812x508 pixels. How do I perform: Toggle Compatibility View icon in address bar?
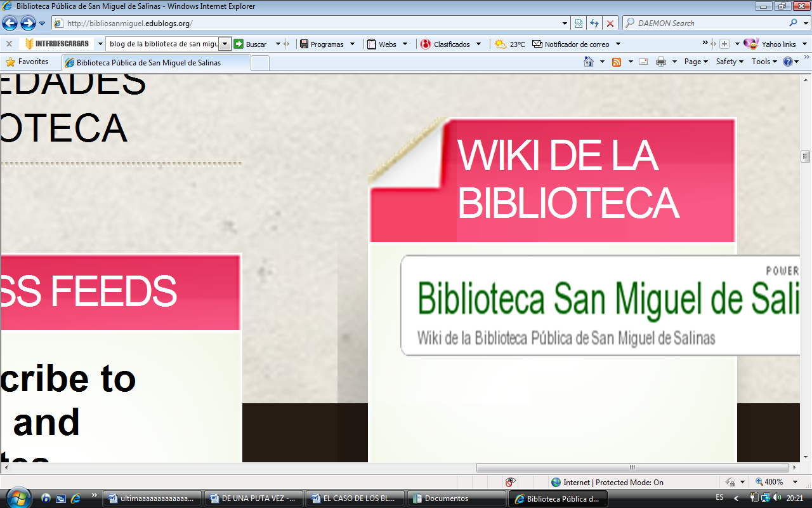579,23
